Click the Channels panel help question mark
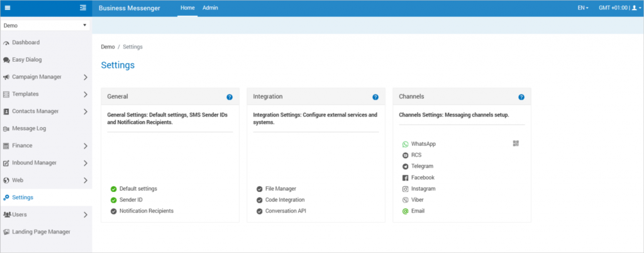Screen dimensions: 644x253 [x=521, y=97]
